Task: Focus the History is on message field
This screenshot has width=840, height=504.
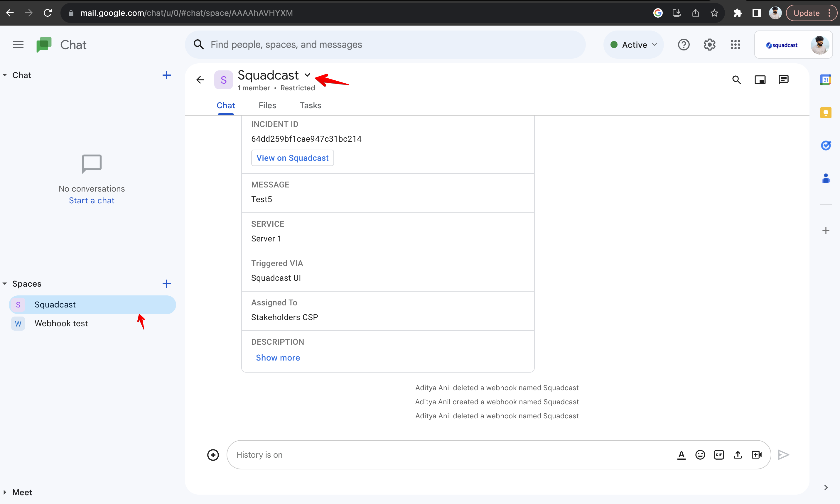Action: click(441, 454)
